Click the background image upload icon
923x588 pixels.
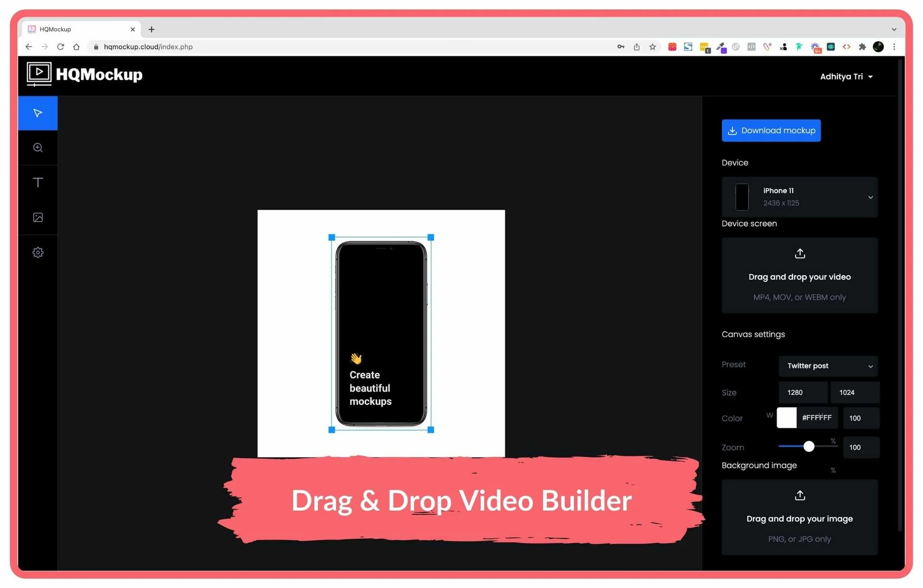tap(799, 495)
